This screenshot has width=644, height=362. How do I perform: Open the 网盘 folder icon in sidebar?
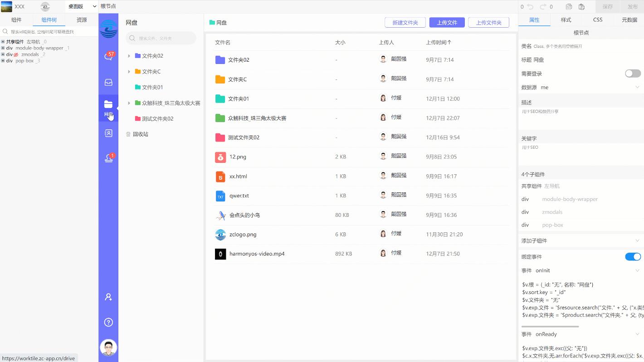point(108,105)
